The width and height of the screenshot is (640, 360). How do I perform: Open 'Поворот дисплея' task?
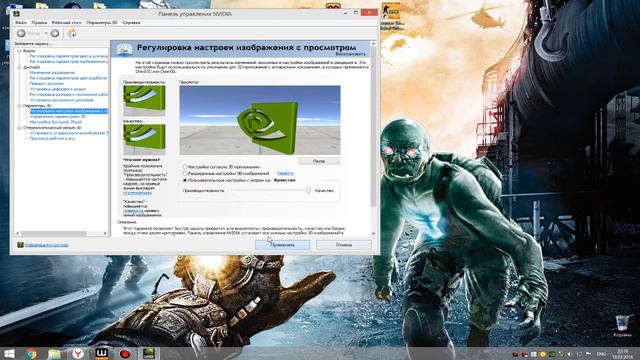47,83
